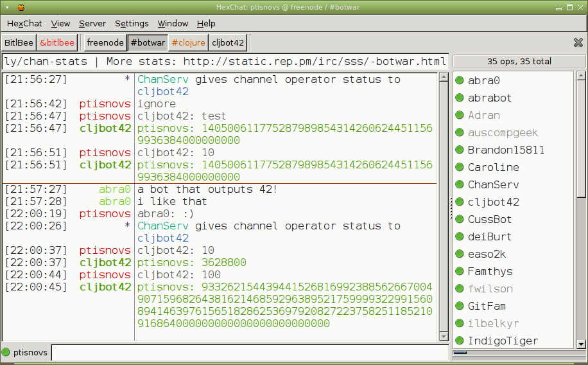Click the green status dot beside abra0
The height and width of the screenshot is (365, 588).
point(460,80)
